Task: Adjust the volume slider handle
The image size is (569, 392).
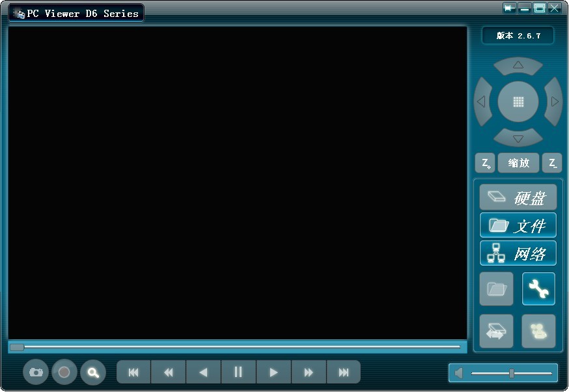Action: pos(511,373)
